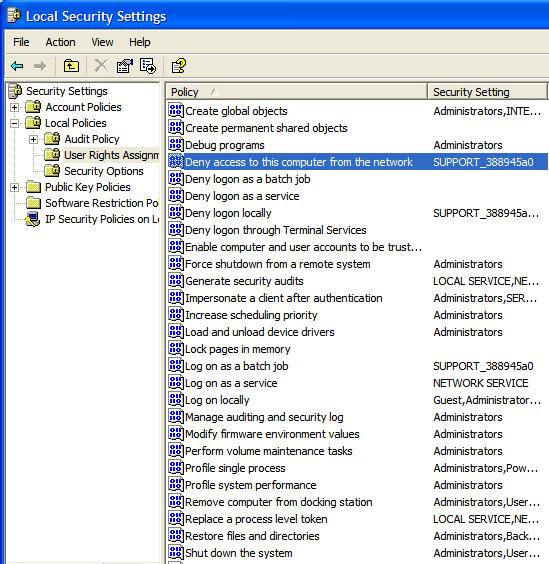Viewport: 549px width, 564px height.
Task: Expand the Account Policies node
Action: coord(14,107)
